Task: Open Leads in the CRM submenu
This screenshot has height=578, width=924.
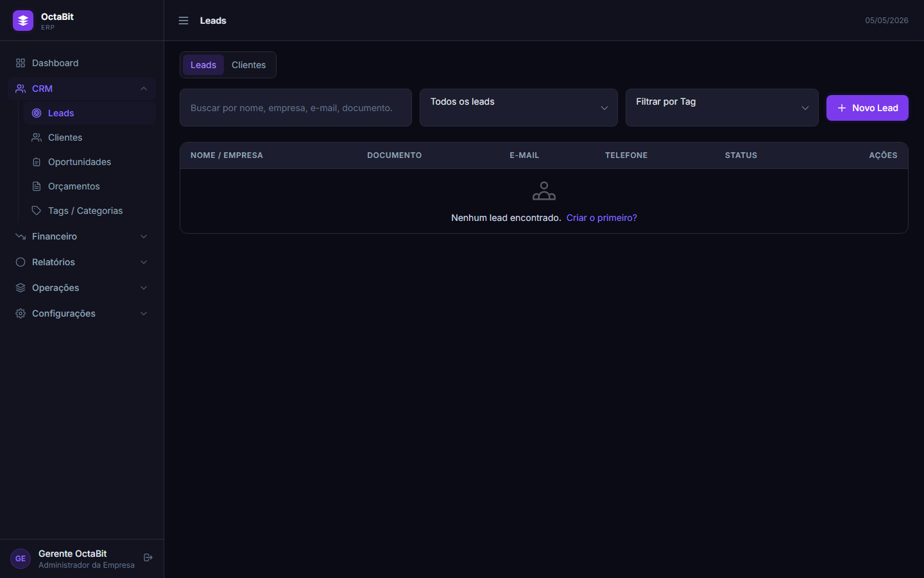Action: pos(90,113)
